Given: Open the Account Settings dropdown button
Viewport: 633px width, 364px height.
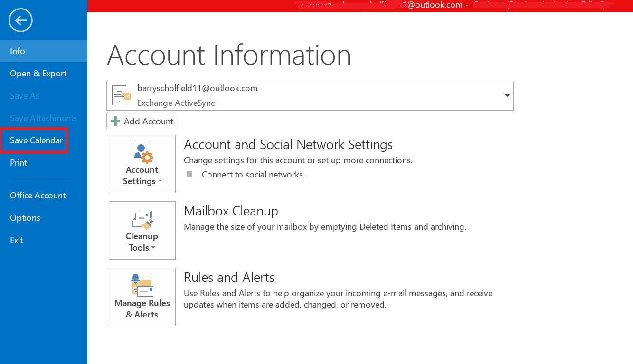Looking at the screenshot, I should tap(142, 164).
